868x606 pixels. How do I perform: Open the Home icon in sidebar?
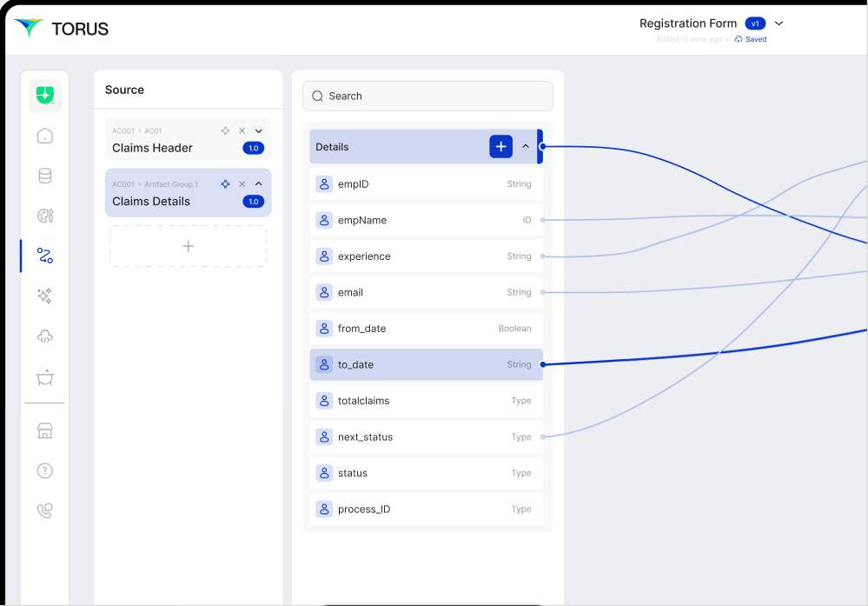point(45,136)
